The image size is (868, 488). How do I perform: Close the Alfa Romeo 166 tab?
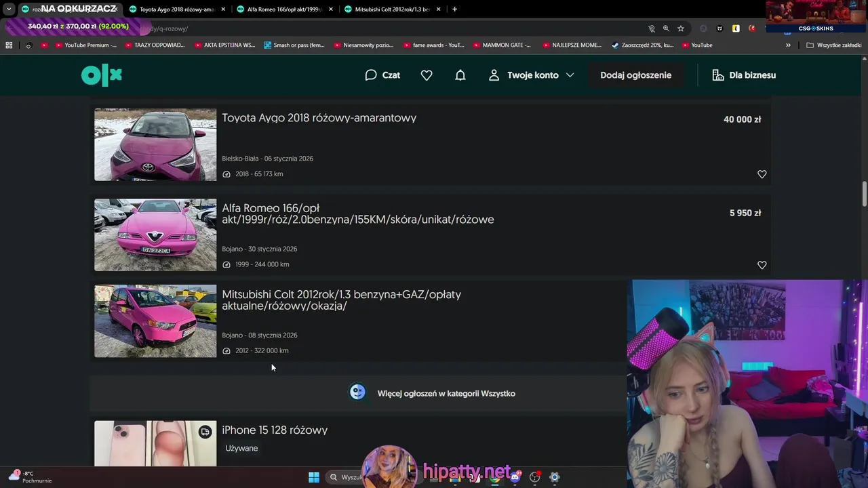(331, 9)
